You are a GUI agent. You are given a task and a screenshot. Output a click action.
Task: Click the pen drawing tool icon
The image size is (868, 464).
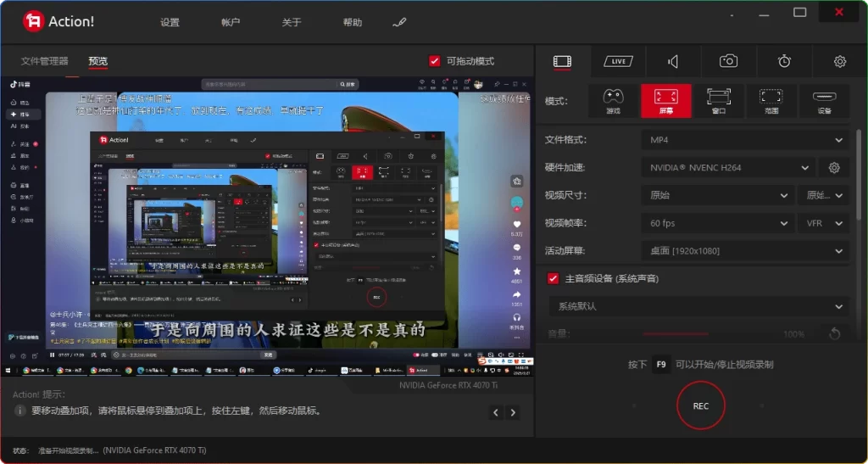click(399, 23)
